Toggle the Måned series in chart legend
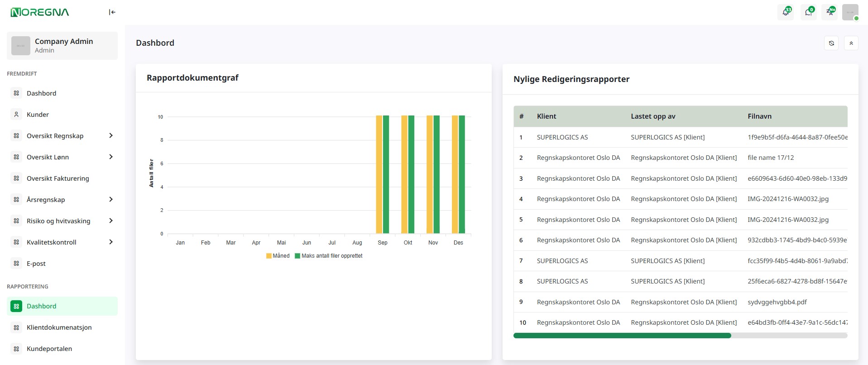868x365 pixels. pyautogui.click(x=278, y=256)
